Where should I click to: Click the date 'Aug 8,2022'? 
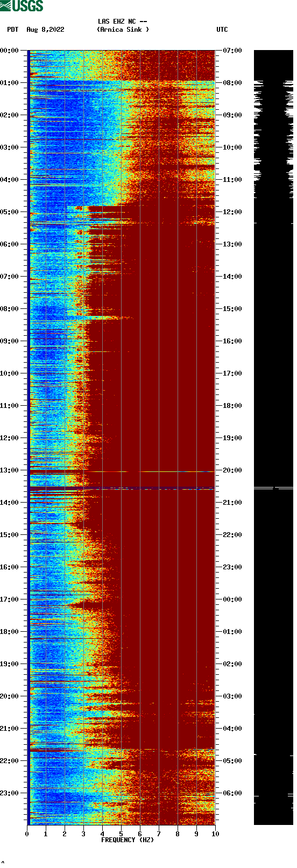45,30
